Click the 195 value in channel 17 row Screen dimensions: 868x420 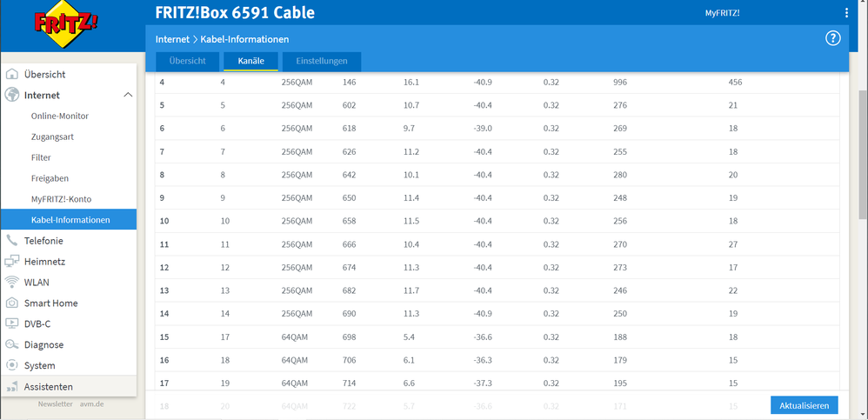tap(620, 383)
